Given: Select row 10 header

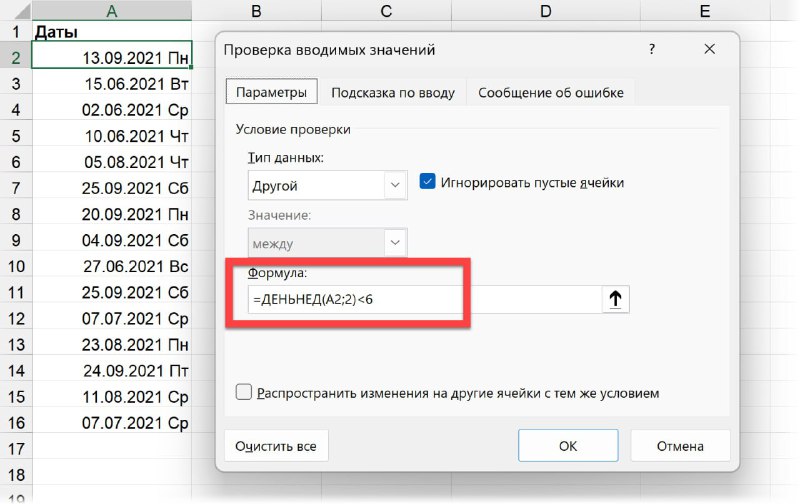Looking at the screenshot, I should [x=16, y=266].
